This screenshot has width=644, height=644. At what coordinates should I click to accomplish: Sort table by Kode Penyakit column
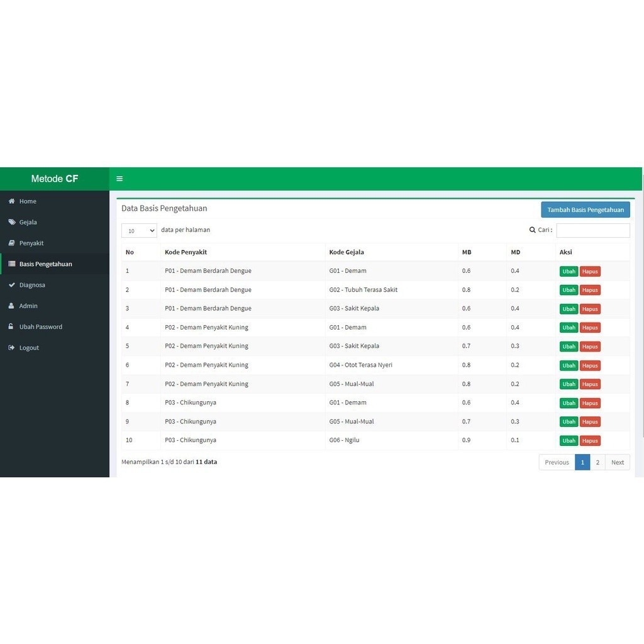pos(186,252)
